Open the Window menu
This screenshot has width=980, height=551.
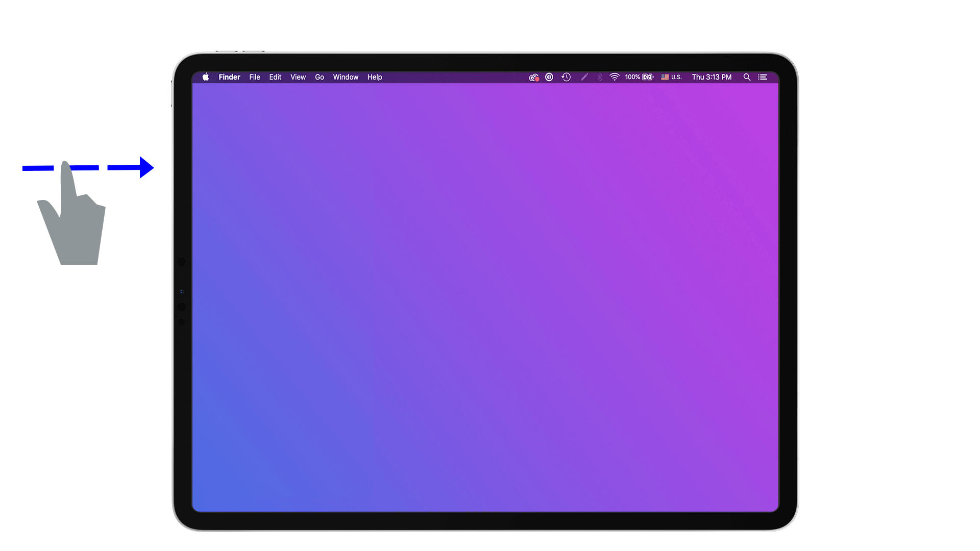[346, 77]
